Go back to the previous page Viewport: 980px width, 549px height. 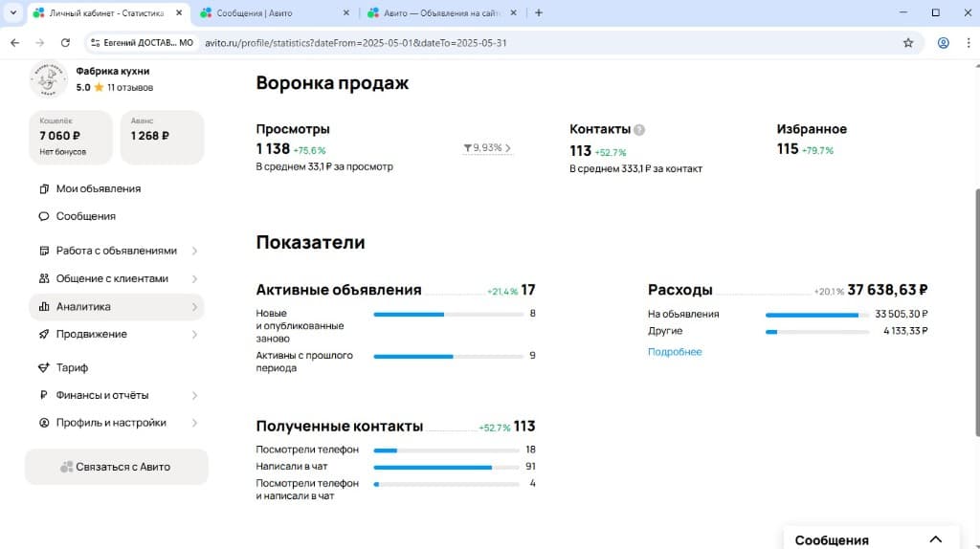(15, 43)
